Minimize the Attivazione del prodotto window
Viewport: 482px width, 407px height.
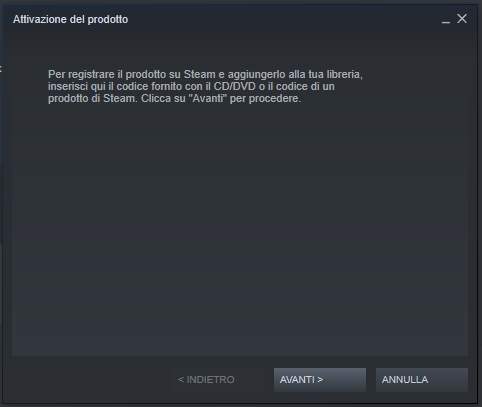click(446, 20)
